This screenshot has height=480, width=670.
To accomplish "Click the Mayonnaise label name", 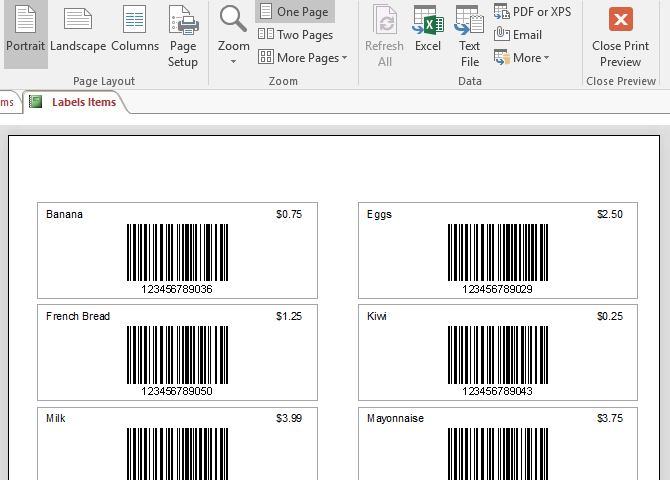I will [395, 419].
